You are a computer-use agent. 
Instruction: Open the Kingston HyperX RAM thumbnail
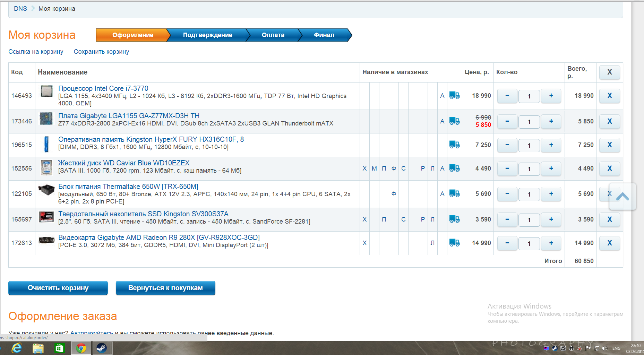[46, 144]
